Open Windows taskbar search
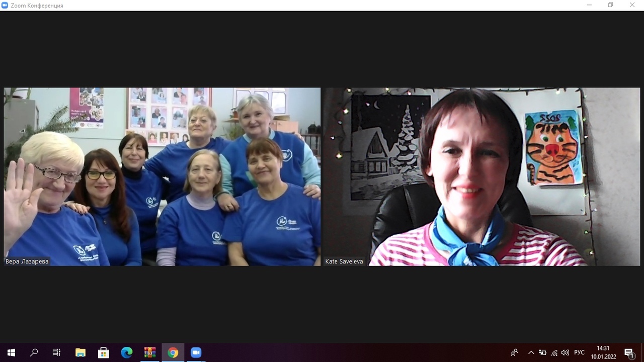This screenshot has width=644, height=362. click(34, 352)
